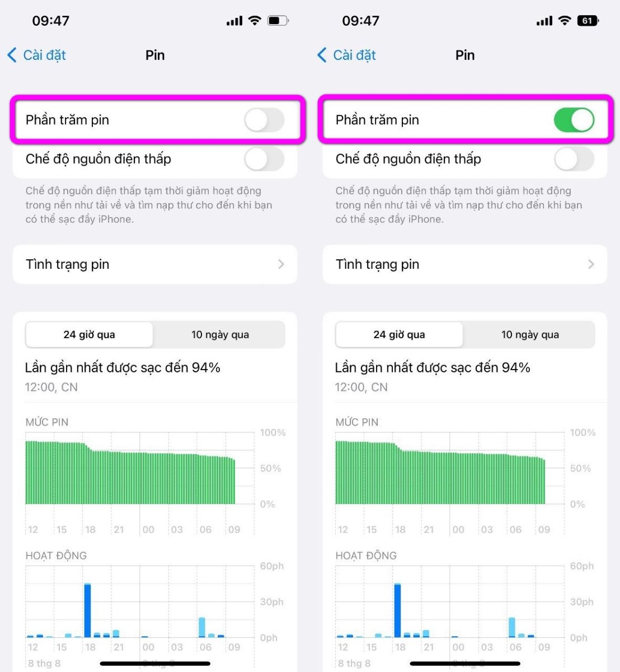The height and width of the screenshot is (672, 620).
Task: Tap the Lần gần nhất được sạc đến 94% text
Action: (x=123, y=367)
